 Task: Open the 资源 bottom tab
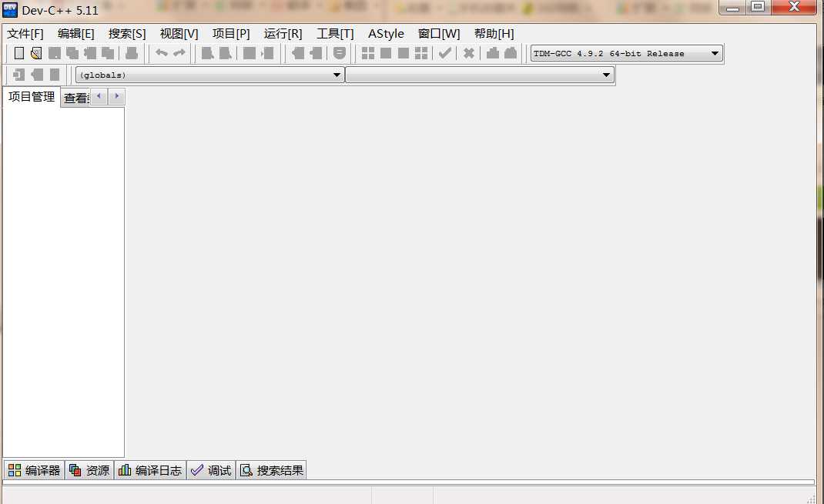[89, 470]
